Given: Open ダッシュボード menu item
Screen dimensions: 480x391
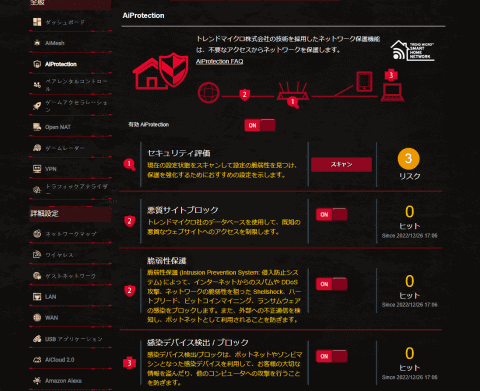Looking at the screenshot, I should pyautogui.click(x=65, y=22).
